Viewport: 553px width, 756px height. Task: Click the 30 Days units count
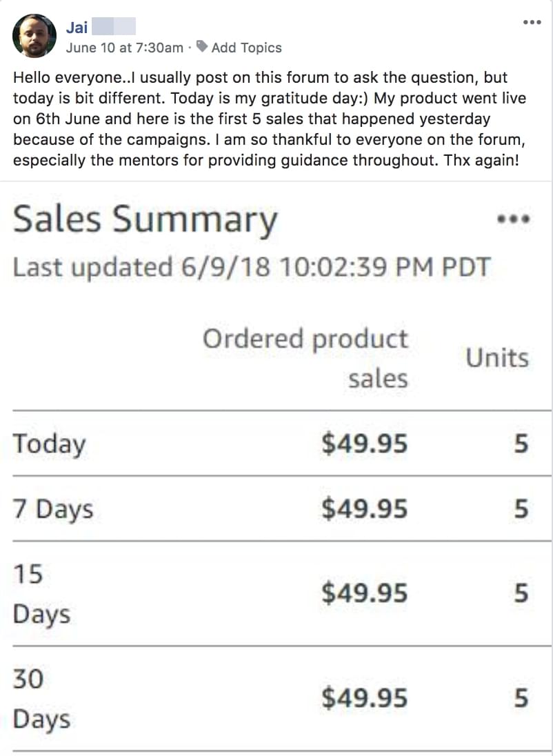[x=521, y=699]
